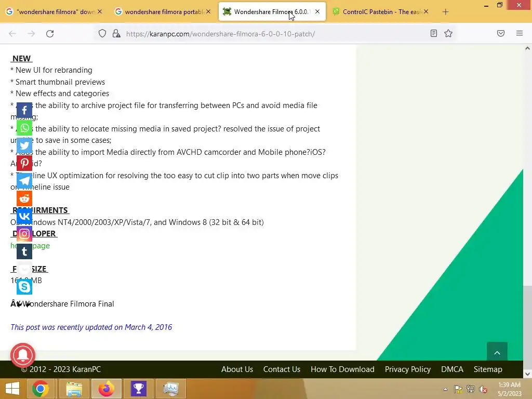This screenshot has height=399, width=532.
Task: Bookmark this page with the star
Action: click(448, 33)
